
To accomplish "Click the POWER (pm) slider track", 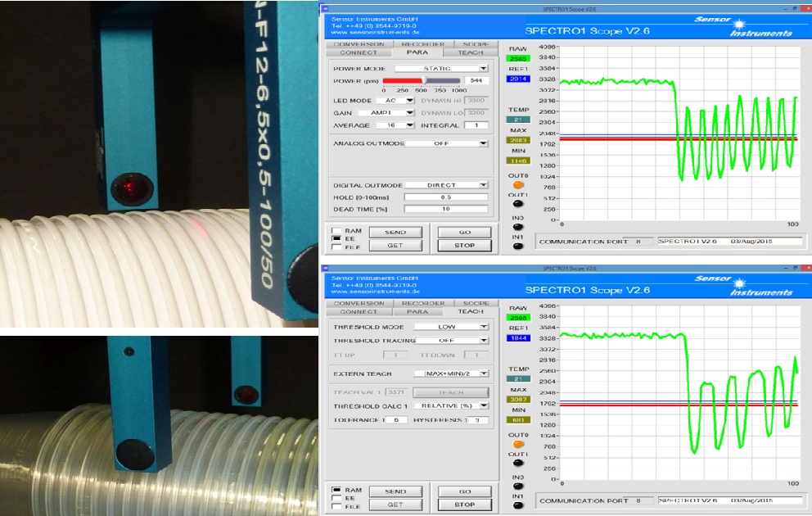I will 422,80.
